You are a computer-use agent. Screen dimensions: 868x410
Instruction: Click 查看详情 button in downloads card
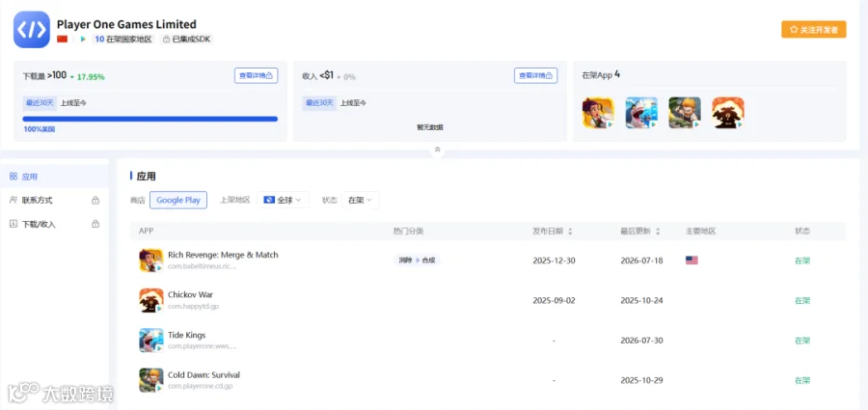click(x=256, y=76)
